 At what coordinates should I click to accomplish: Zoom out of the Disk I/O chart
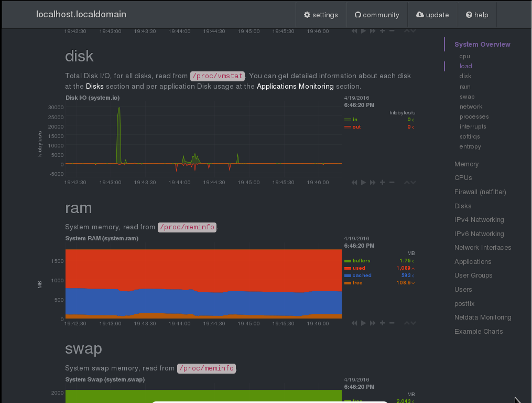pyautogui.click(x=392, y=182)
